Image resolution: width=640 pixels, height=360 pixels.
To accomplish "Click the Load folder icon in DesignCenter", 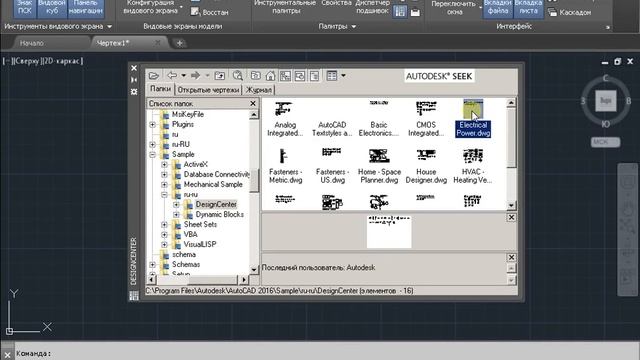I will coord(153,76).
